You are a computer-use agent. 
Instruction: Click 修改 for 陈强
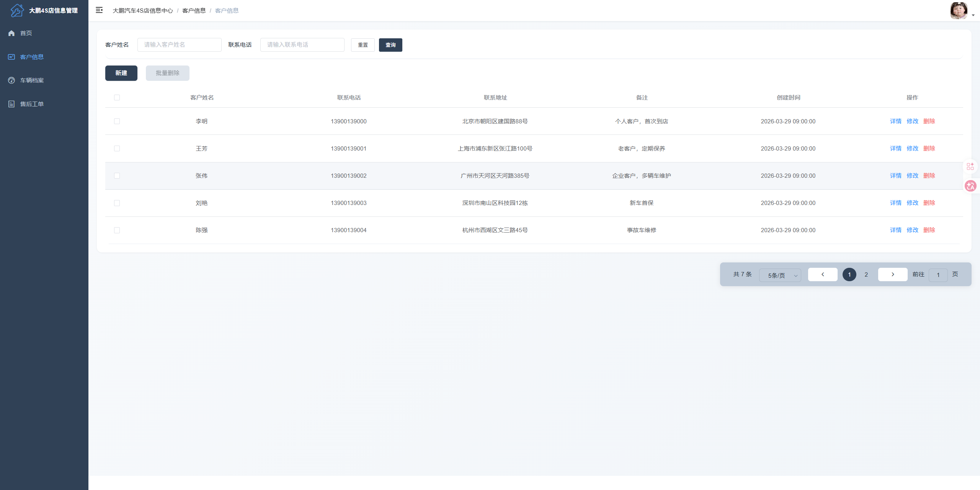[913, 230]
